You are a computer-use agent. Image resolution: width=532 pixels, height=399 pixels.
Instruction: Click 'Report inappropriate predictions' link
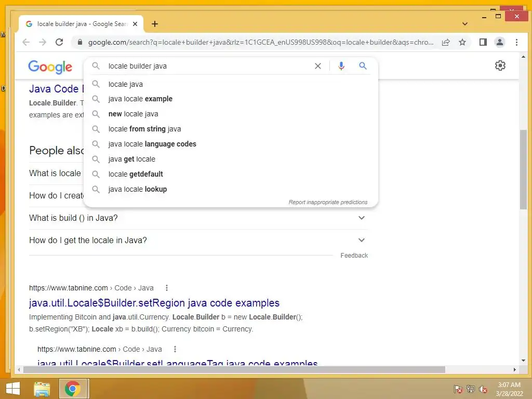328,202
